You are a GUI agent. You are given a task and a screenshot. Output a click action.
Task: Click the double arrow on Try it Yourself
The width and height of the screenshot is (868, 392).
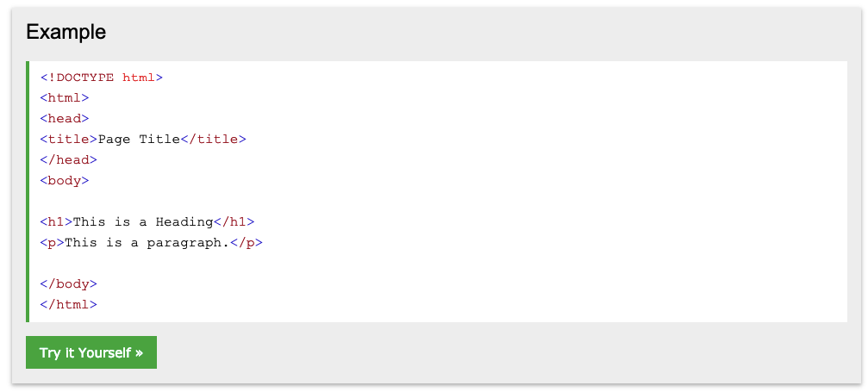pos(139,352)
